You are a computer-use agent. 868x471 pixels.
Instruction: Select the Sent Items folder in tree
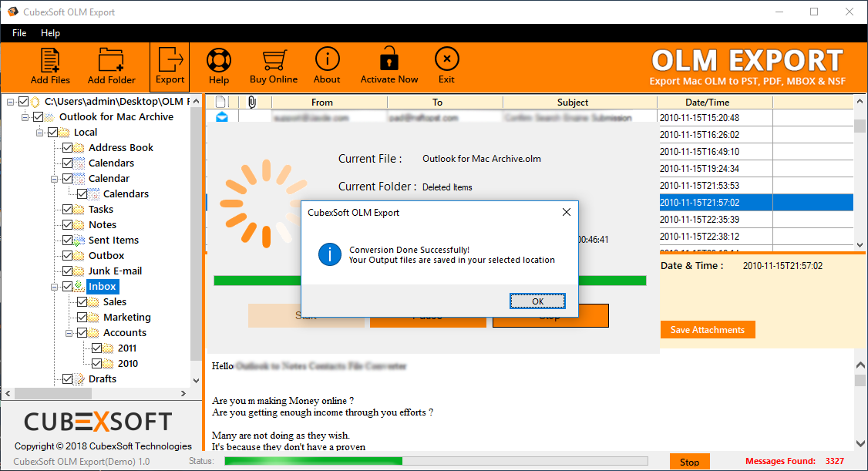coord(113,241)
